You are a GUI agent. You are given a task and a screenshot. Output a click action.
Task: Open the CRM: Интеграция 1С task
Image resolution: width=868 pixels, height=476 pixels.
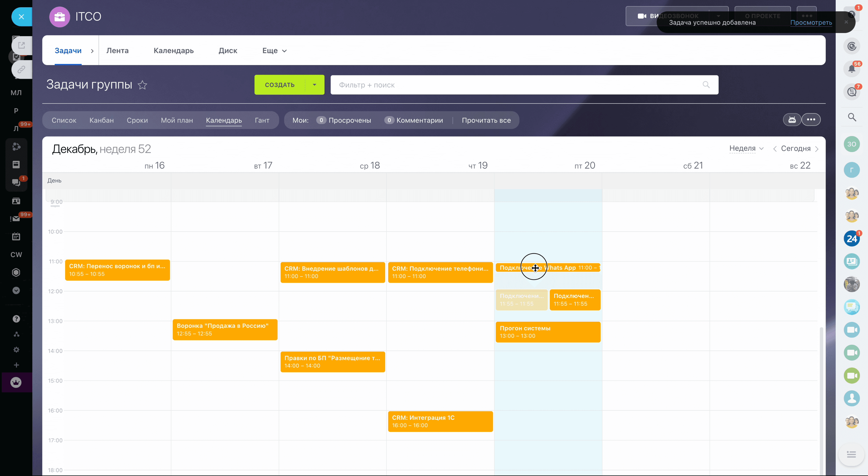click(440, 421)
